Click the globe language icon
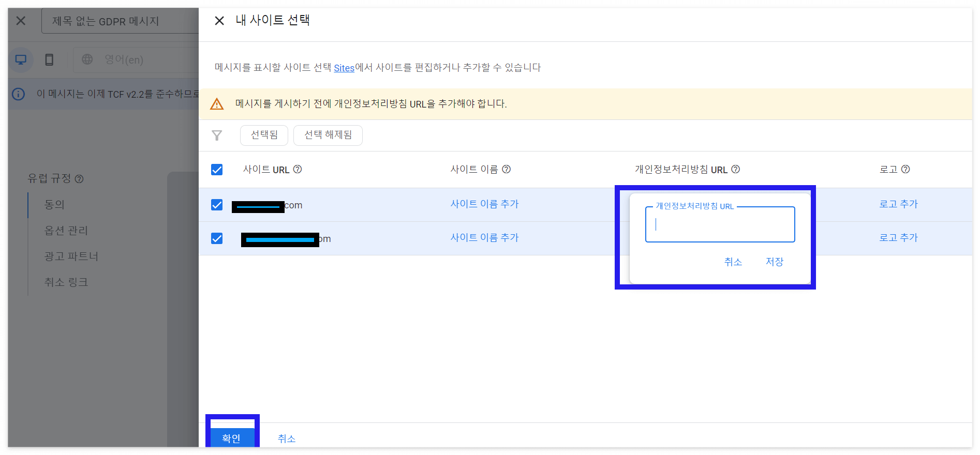 [87, 59]
